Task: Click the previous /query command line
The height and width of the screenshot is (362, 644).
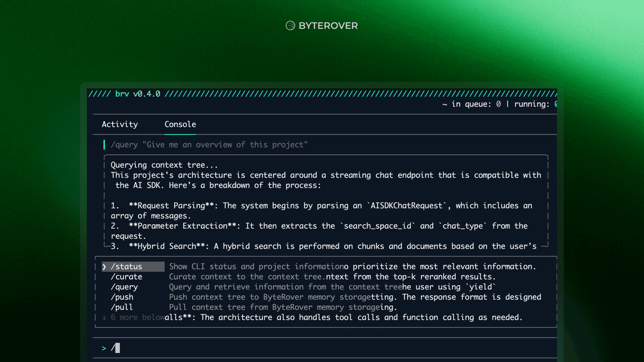Action: tap(209, 145)
